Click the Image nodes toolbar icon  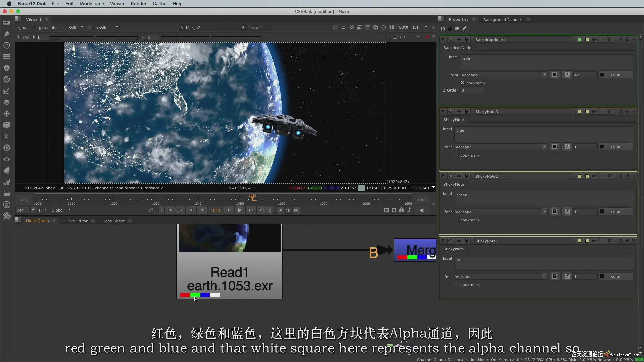7,22
